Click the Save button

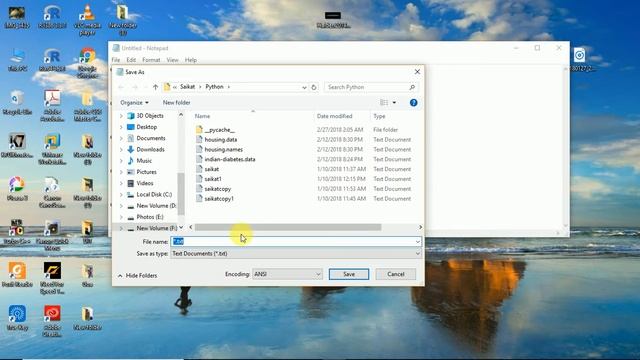tap(349, 274)
